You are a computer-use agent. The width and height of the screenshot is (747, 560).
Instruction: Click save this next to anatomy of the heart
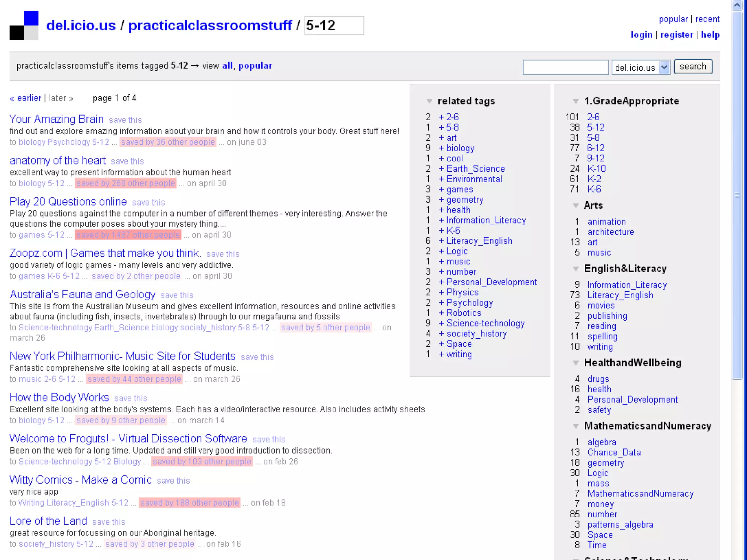127,161
